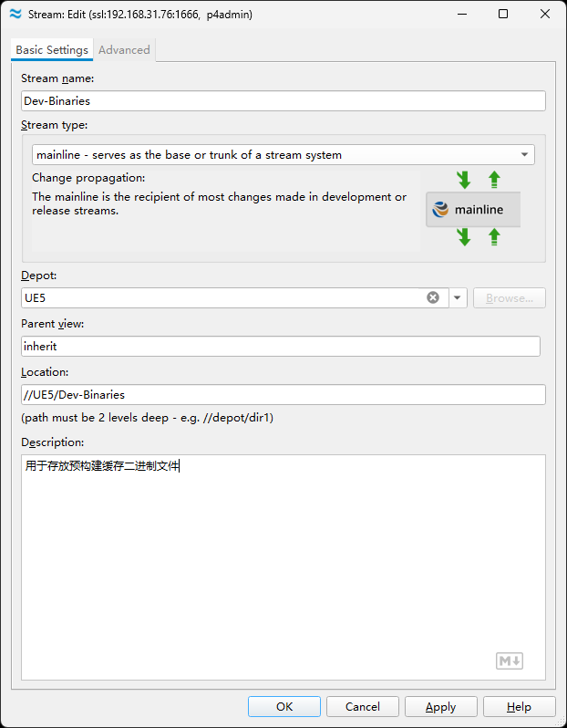This screenshot has width=567, height=728.
Task: Click the Perforce stream icon in title bar
Action: 15,14
